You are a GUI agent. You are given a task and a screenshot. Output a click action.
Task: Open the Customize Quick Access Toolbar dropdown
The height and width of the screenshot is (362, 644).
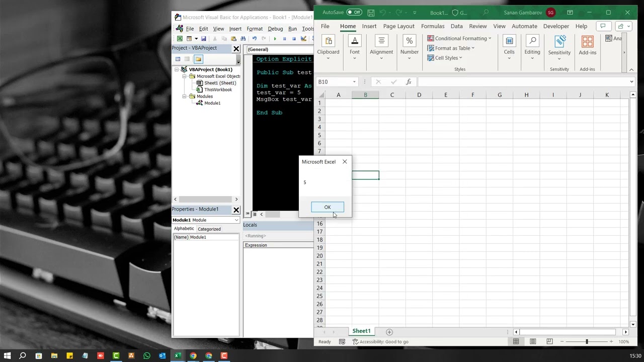(415, 13)
